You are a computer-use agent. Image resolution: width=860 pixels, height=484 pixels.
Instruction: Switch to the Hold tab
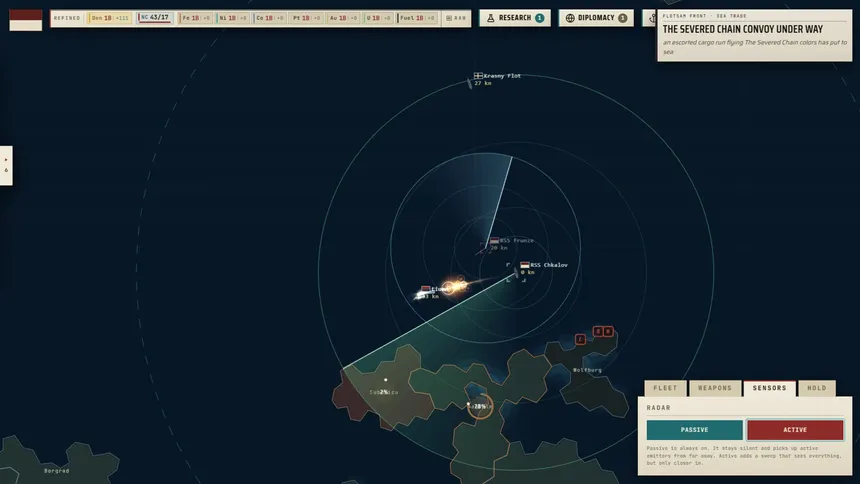(x=817, y=388)
